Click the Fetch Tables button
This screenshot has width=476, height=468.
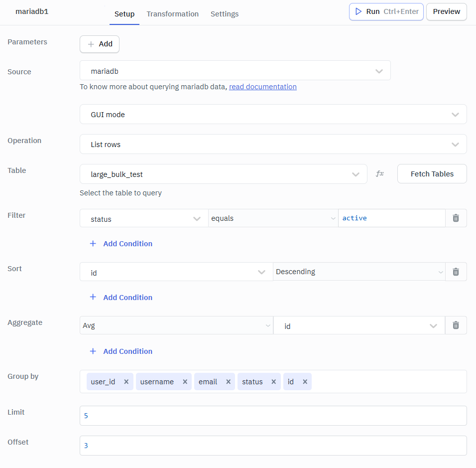[432, 174]
